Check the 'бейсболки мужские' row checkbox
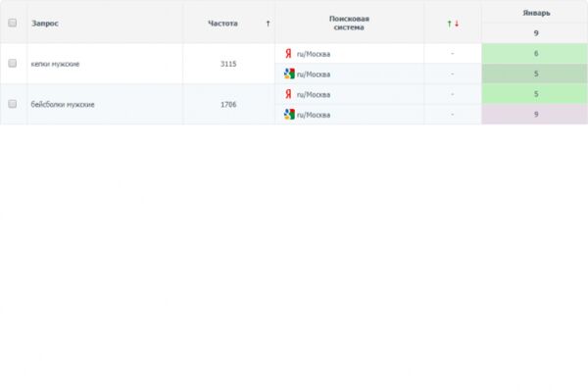 (13, 104)
